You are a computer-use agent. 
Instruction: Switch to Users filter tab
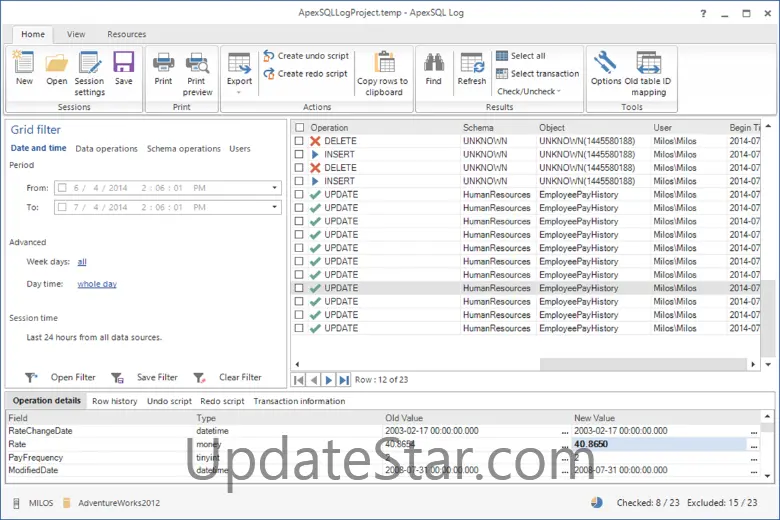coord(240,149)
